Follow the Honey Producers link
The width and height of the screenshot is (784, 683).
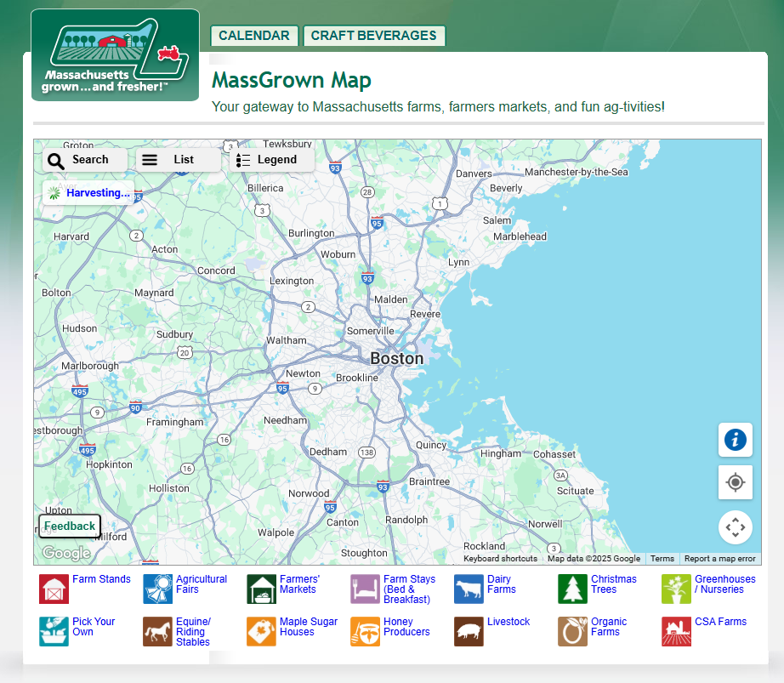406,627
